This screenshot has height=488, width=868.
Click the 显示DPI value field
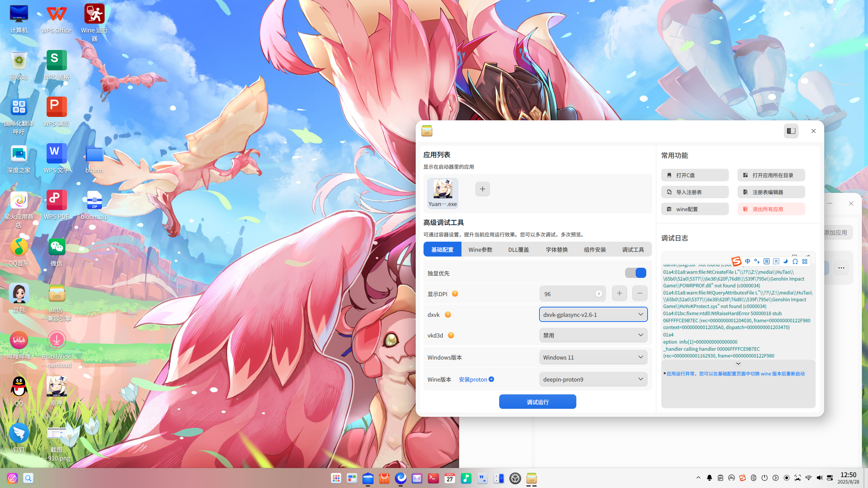pos(572,294)
